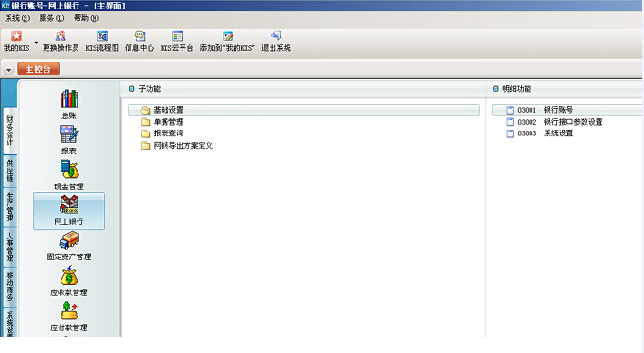Switch to the 生产管理 vertical tab
Image resolution: width=644 pixels, height=353 pixels.
tap(9, 206)
